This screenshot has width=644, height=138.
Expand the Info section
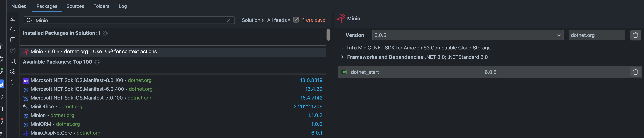point(342,48)
